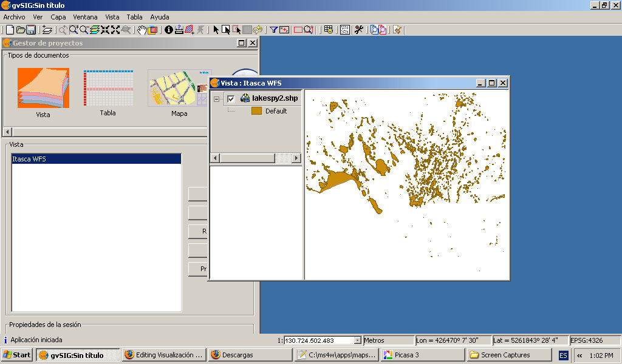Collapse the lakespy2.shp layer tree node
Screen dimensions: 622x364
(x=216, y=99)
